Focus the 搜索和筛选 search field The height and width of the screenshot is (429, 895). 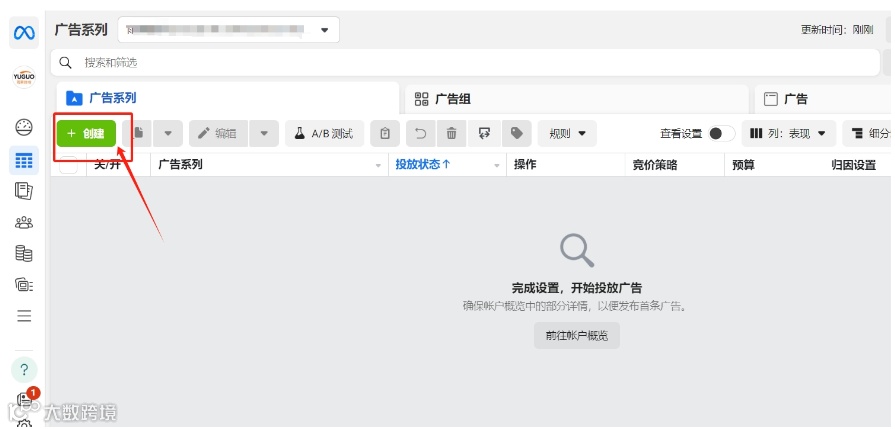(x=465, y=62)
